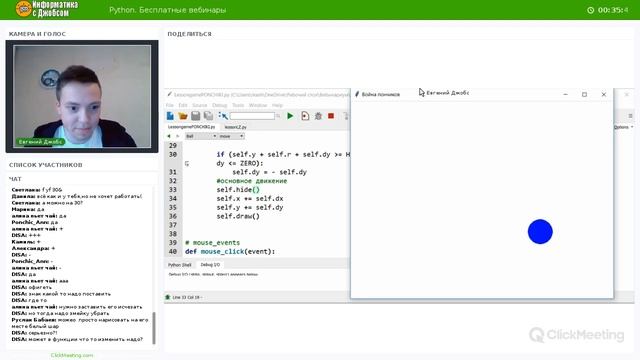
Task: Click the Open Folder icon in the IDE toolbar
Action: [x=183, y=116]
